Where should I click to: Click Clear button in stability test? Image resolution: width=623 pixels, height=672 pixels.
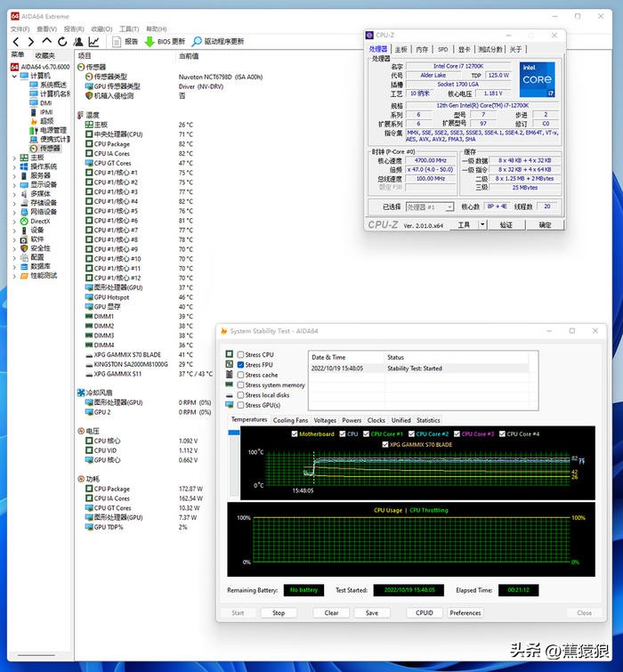click(x=331, y=613)
